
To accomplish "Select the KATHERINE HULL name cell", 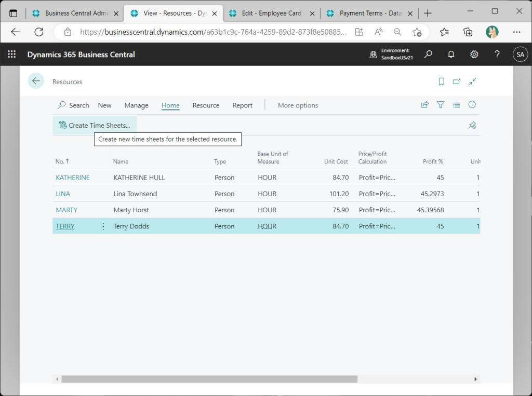I will click(139, 177).
